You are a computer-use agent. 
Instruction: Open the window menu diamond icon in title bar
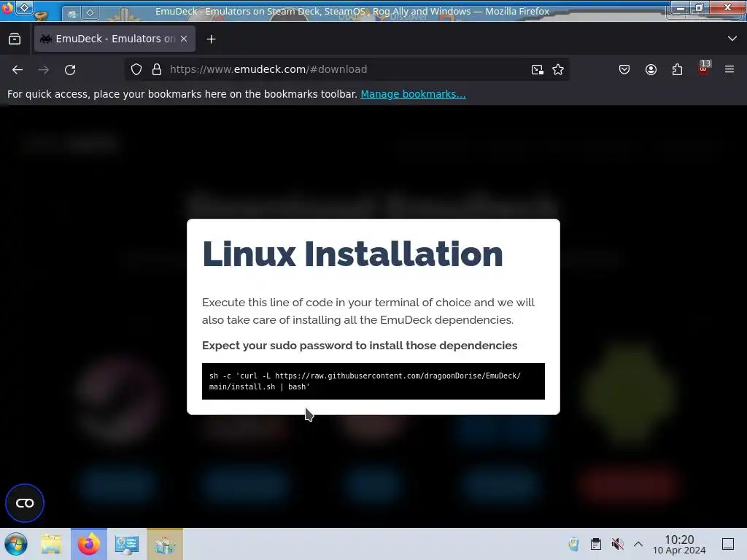coord(24,7)
